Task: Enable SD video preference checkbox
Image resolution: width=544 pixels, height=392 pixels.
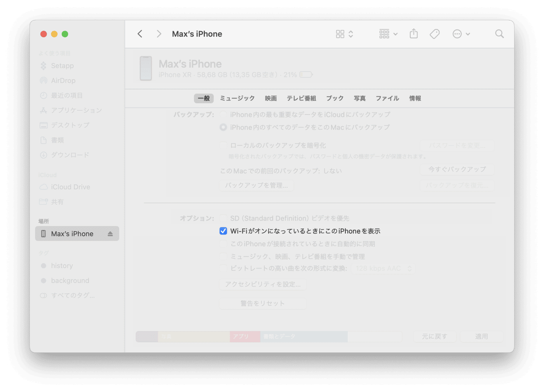Action: (x=223, y=218)
